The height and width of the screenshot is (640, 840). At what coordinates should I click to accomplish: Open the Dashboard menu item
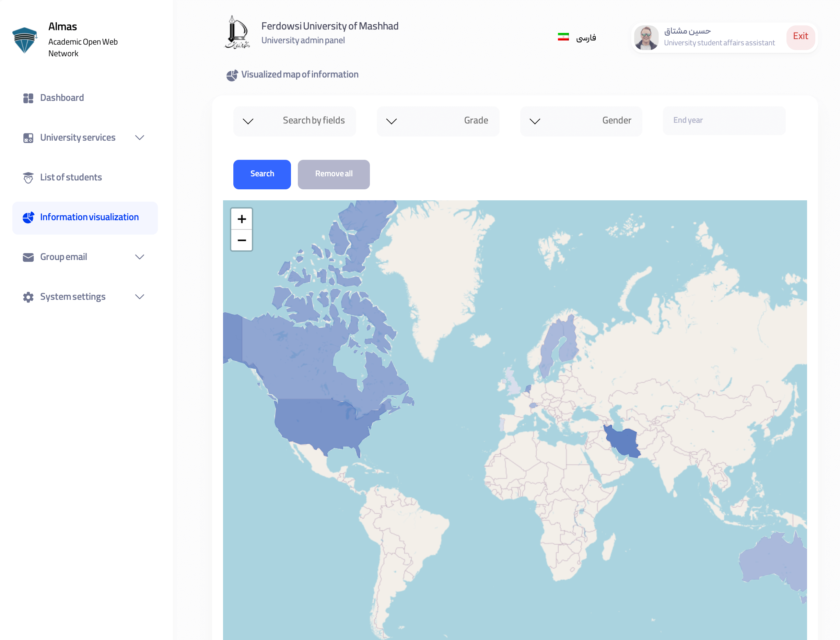85,98
